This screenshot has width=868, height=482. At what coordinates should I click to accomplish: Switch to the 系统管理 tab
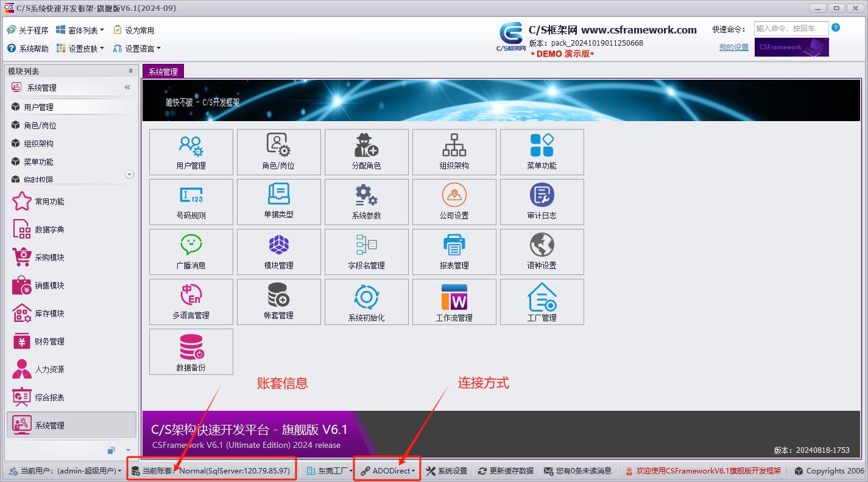pyautogui.click(x=163, y=72)
